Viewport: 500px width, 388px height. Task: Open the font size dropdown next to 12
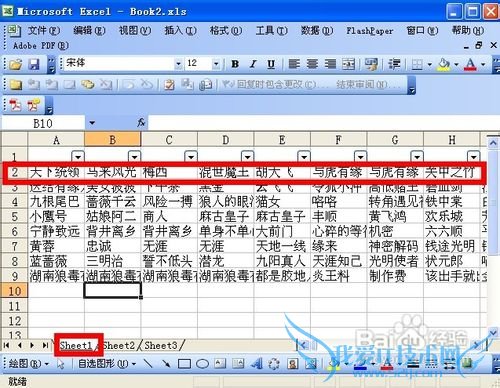point(216,64)
